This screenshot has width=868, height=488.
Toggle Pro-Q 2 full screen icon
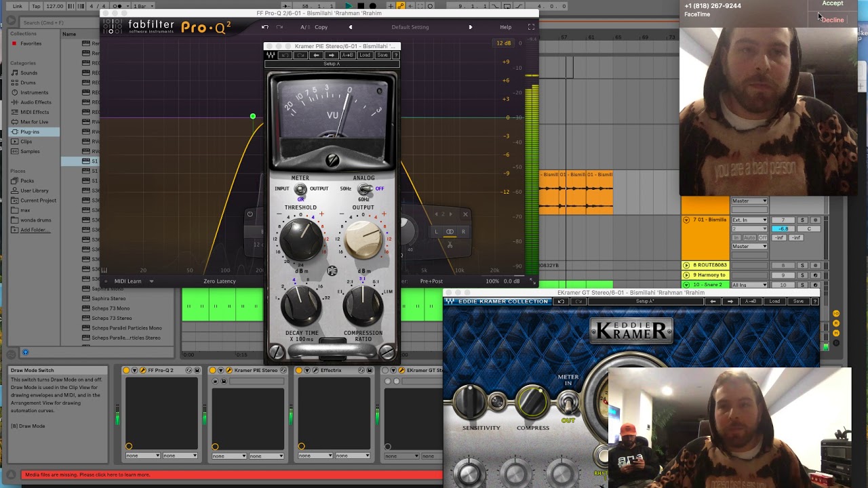(x=531, y=27)
